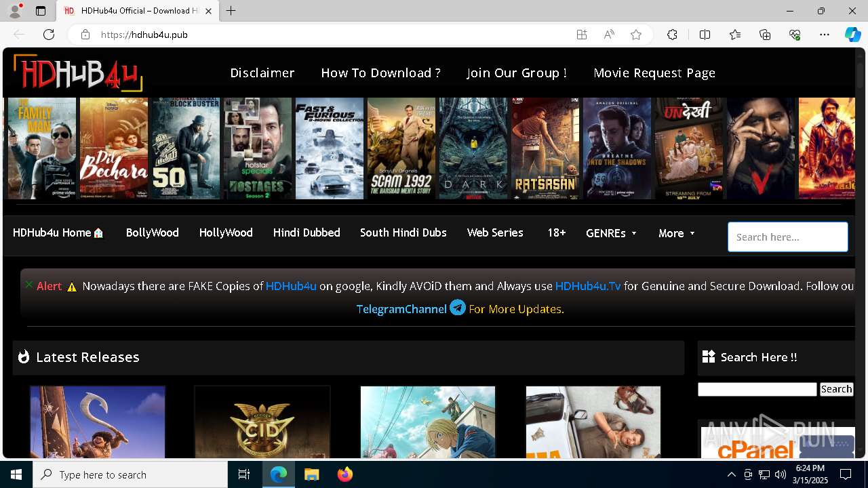Open the notifications center icon
868x488 pixels.
tap(846, 474)
